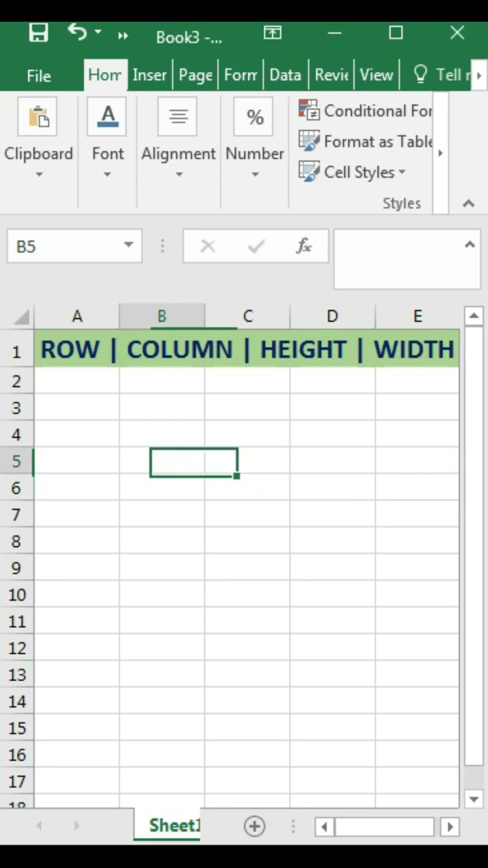Click Format as Table button
The image size is (488, 868).
pyautogui.click(x=366, y=142)
